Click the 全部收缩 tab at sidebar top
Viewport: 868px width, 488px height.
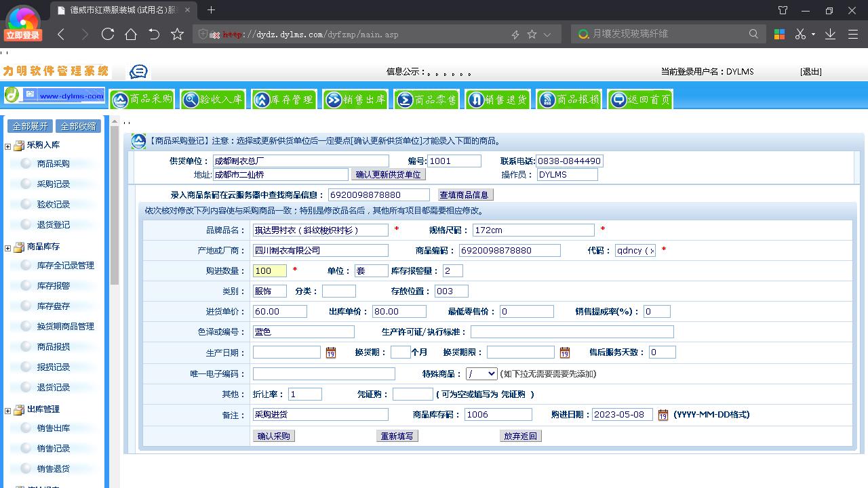77,125
